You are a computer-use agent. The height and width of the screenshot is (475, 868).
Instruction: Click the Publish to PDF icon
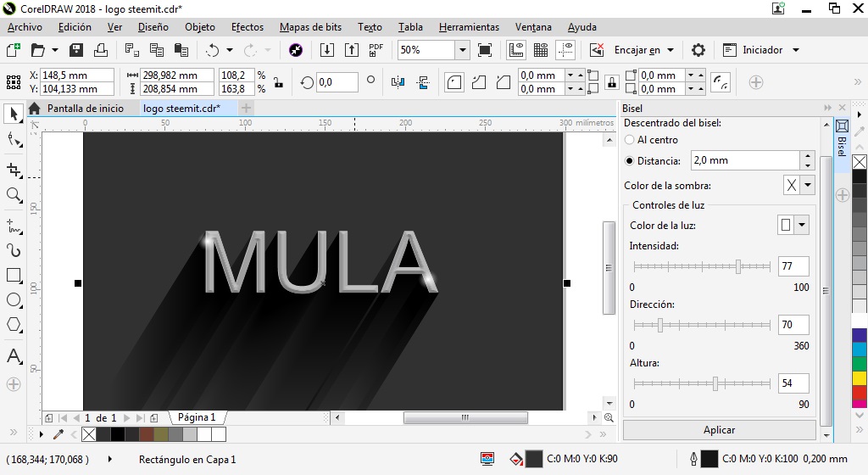point(376,50)
